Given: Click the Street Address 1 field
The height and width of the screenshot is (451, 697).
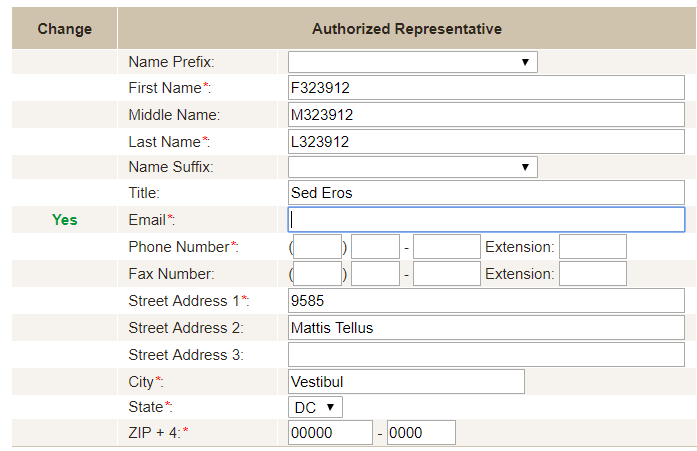Looking at the screenshot, I should [486, 301].
